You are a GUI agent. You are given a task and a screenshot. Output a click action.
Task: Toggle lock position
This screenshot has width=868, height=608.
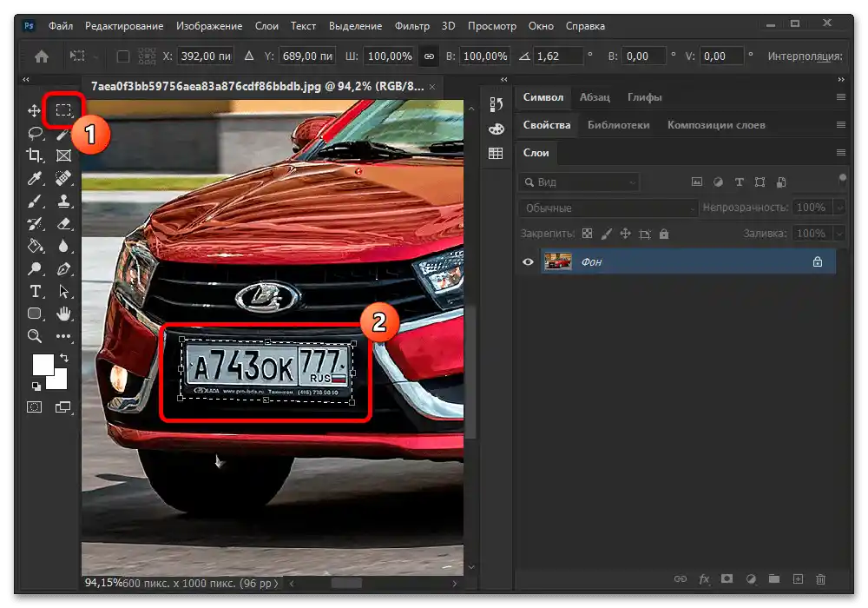click(626, 234)
